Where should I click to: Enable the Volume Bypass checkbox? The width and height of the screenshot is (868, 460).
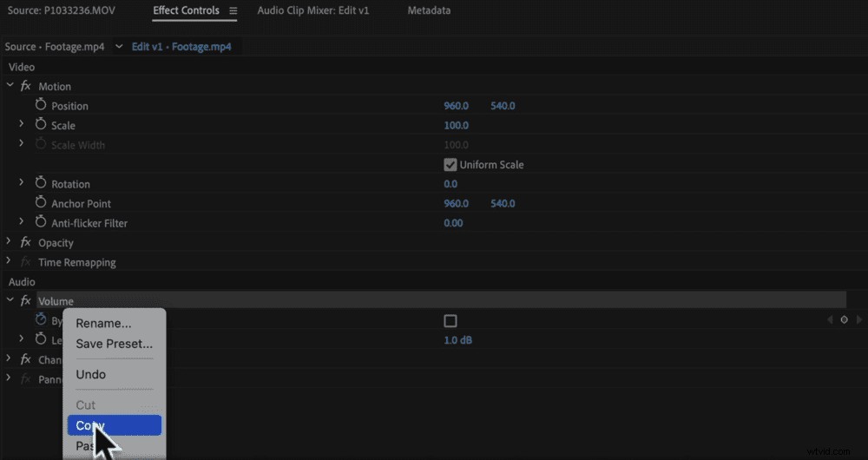tap(450, 321)
